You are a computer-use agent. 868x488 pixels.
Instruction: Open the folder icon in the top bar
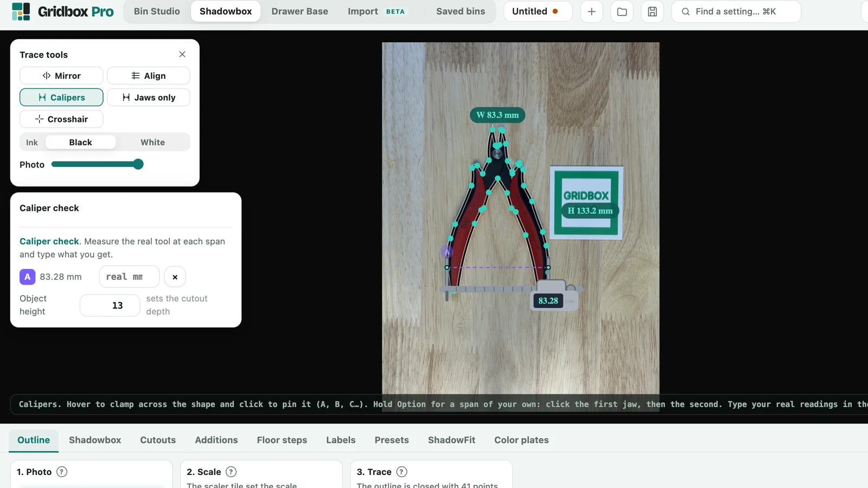(622, 11)
